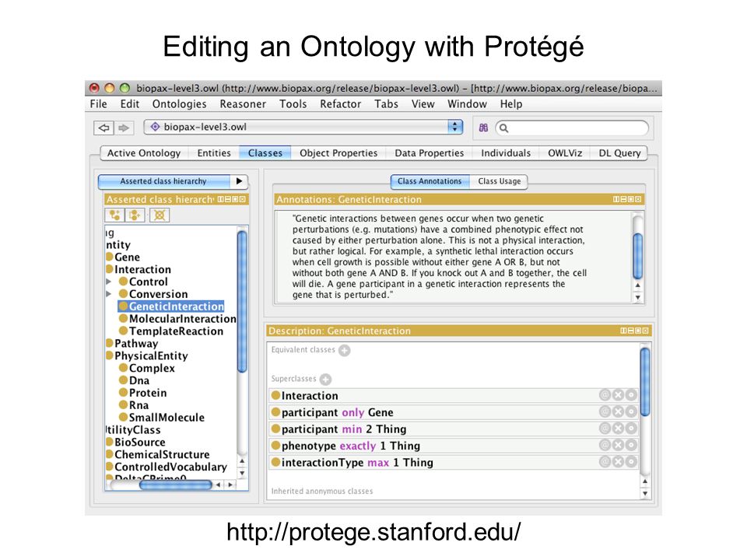Open the Refactor menu
Image resolution: width=747 pixels, height=560 pixels.
pyautogui.click(x=340, y=103)
